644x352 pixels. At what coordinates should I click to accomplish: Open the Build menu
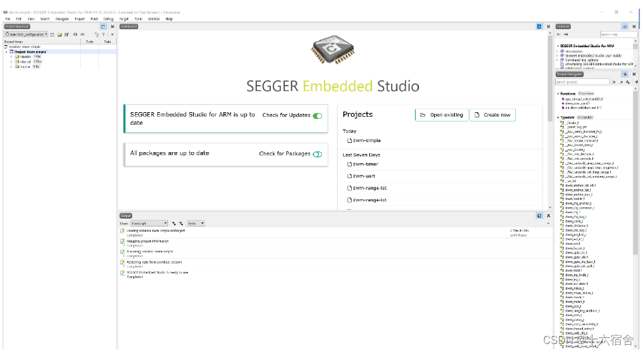coord(94,19)
